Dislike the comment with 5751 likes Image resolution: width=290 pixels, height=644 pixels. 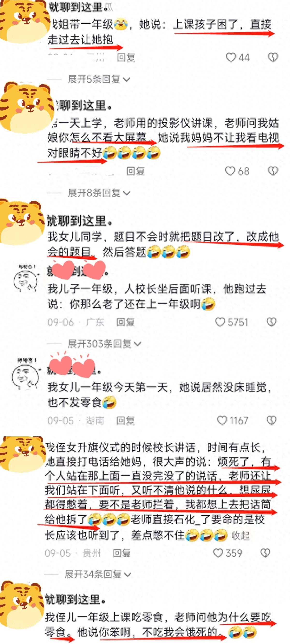(x=272, y=322)
